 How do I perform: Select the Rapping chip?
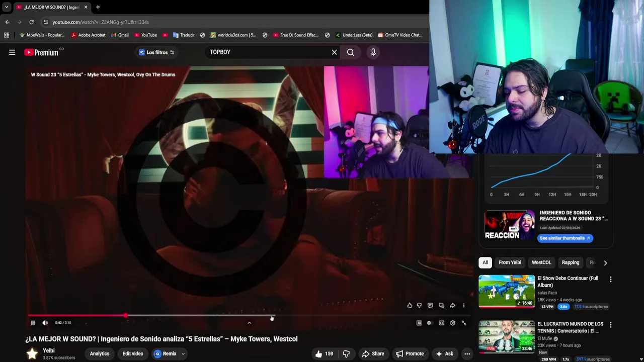[x=571, y=262]
